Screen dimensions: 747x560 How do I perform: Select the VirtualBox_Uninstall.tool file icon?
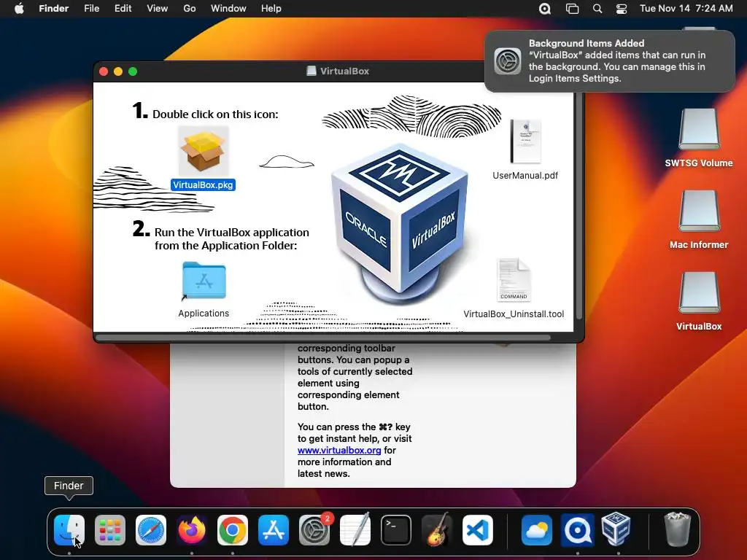pos(513,280)
